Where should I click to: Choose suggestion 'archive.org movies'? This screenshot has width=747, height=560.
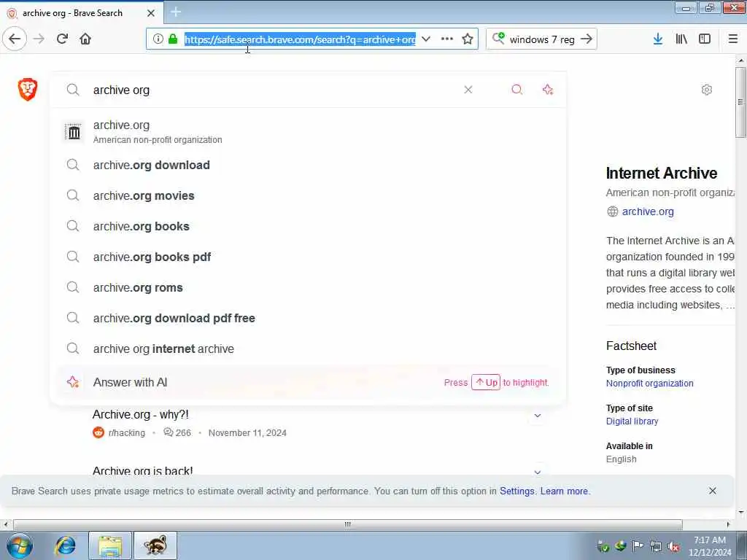coord(309,195)
